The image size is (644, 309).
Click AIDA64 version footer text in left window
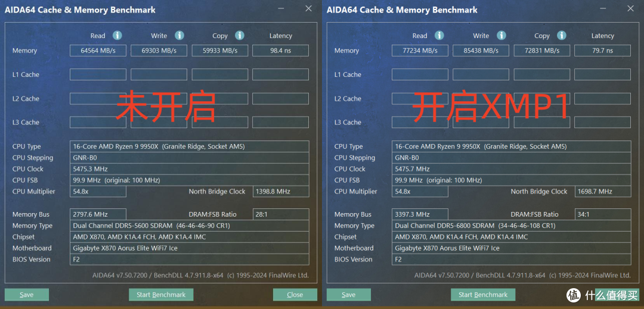click(x=200, y=276)
